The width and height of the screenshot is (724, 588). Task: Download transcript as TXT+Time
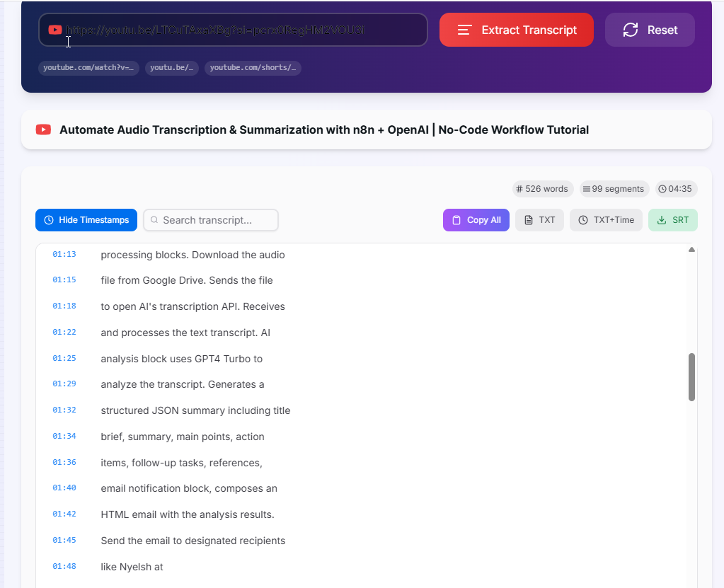[606, 220]
